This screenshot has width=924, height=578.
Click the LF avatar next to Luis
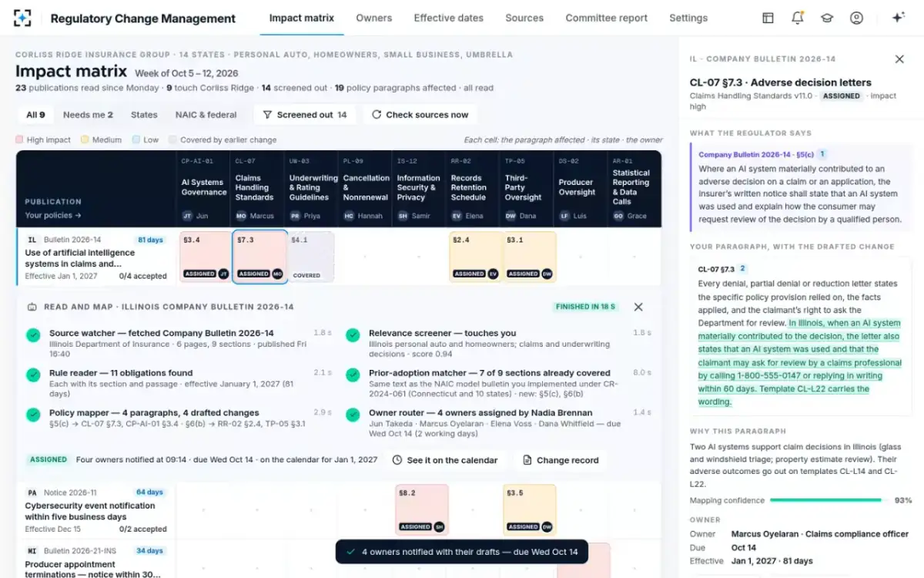point(564,216)
